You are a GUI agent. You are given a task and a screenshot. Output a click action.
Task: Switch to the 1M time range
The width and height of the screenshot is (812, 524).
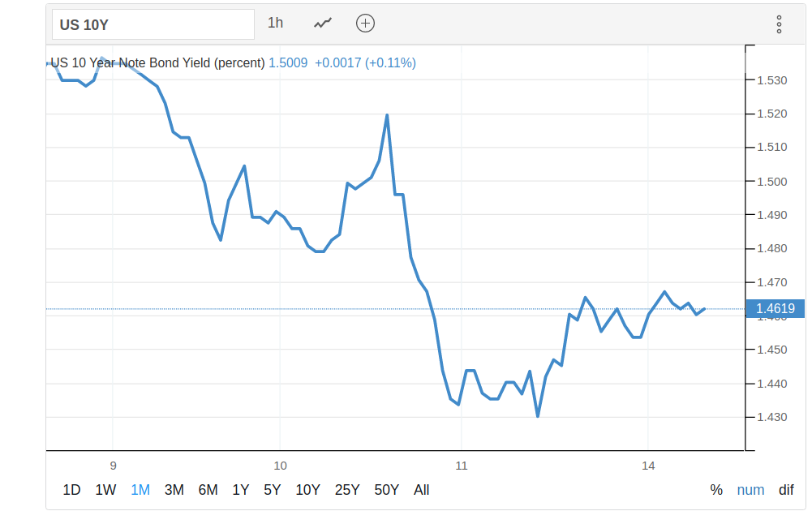[x=140, y=490]
